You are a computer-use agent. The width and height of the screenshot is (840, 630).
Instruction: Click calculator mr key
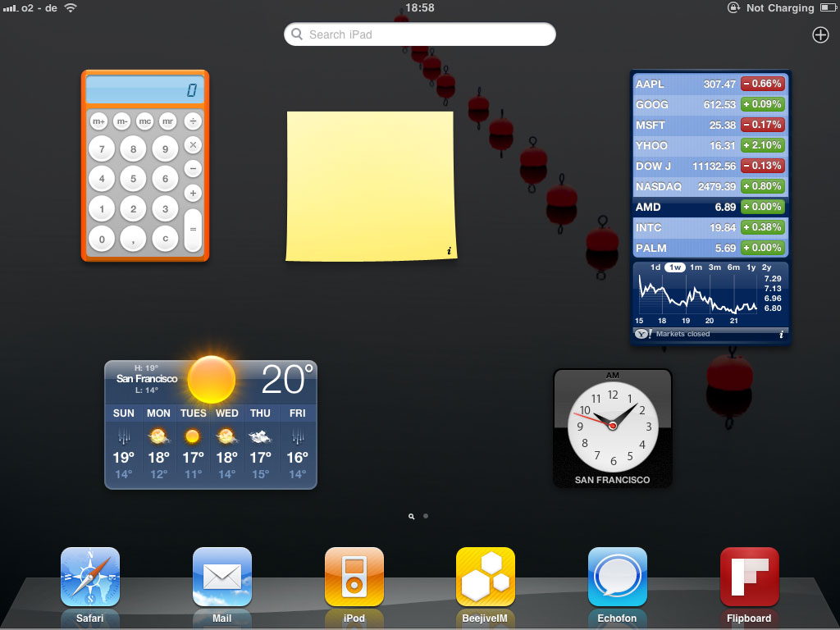point(167,121)
